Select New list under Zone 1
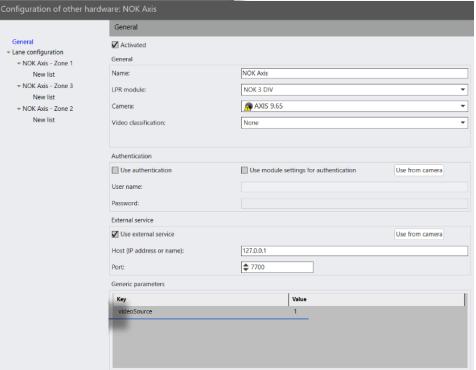The height and width of the screenshot is (370, 476). point(44,75)
